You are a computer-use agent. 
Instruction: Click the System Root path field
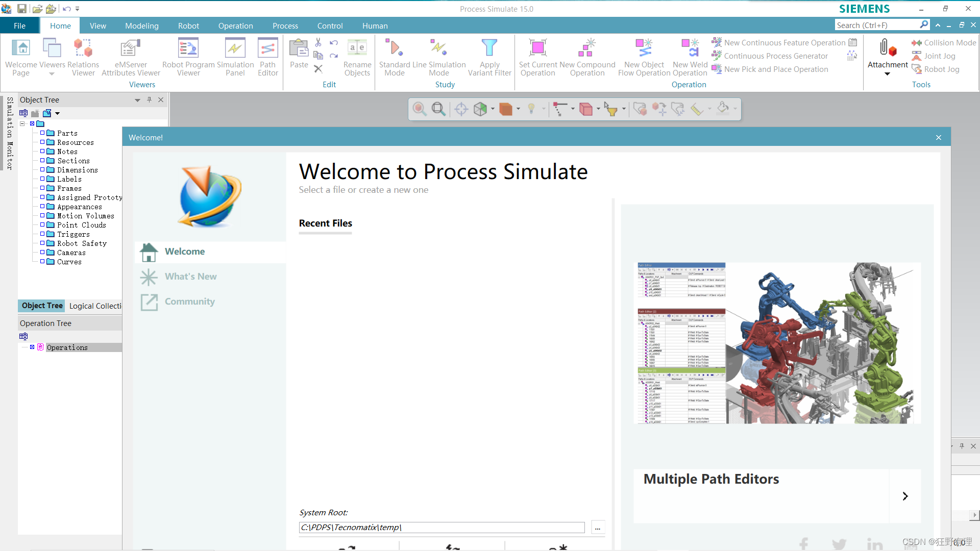(442, 528)
